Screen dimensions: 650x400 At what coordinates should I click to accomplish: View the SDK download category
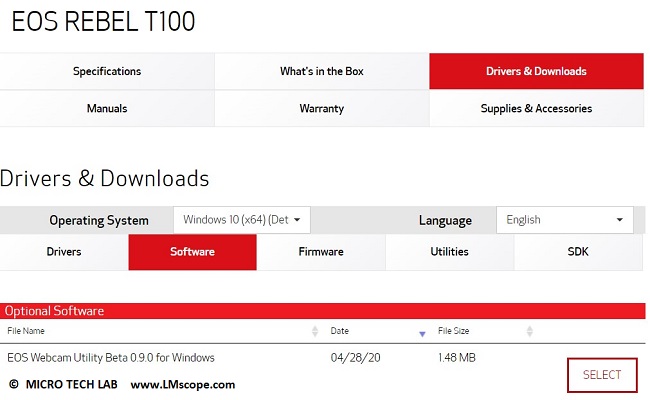[x=578, y=252]
